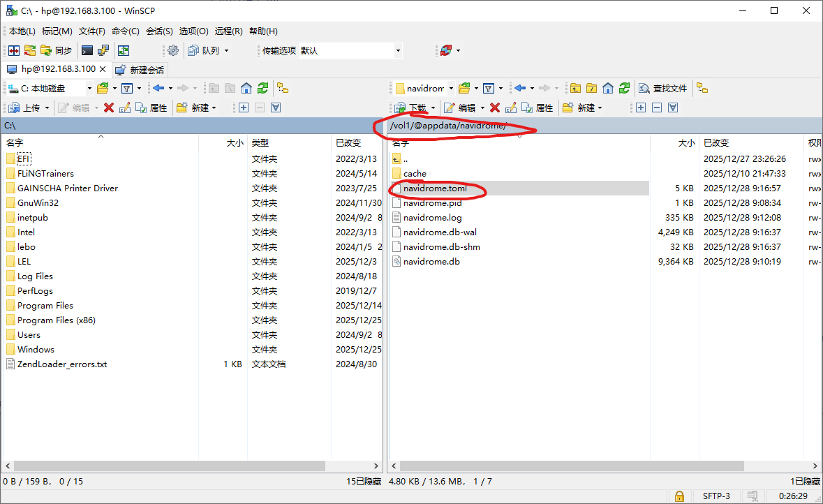Screen dimensions: 823x504
Task: Sort remote files by 大小 column header
Action: tap(674, 143)
